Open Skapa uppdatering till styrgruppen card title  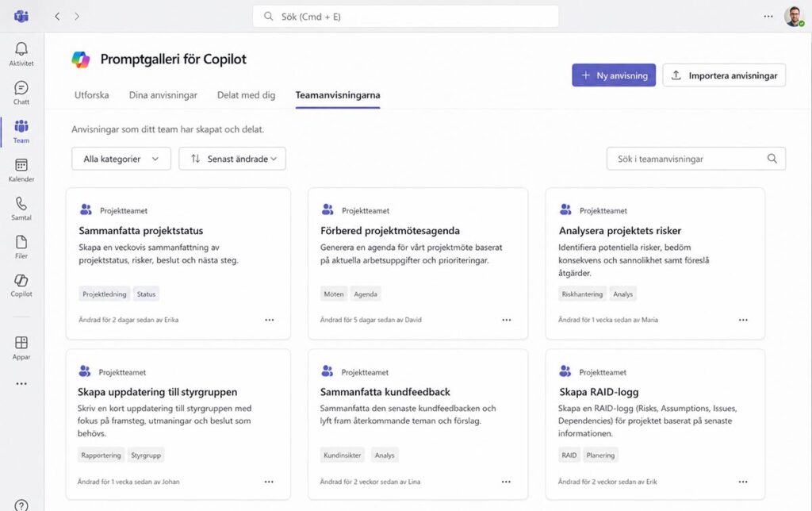[x=158, y=392]
